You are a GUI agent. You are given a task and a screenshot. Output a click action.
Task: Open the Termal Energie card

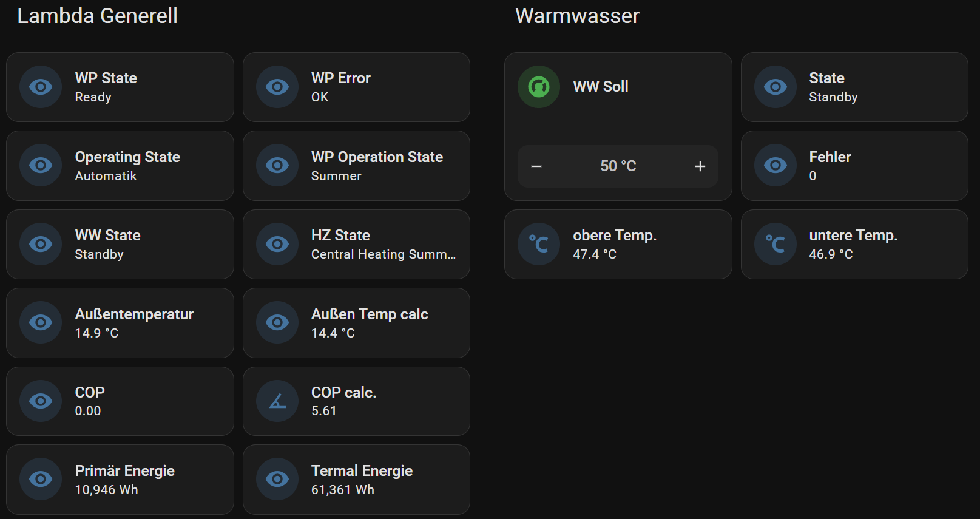[356, 479]
